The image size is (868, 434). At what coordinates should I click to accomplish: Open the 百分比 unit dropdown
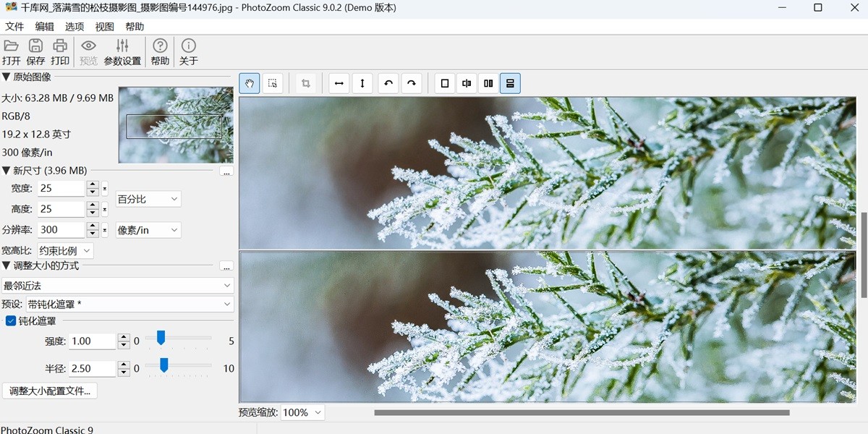coord(148,198)
